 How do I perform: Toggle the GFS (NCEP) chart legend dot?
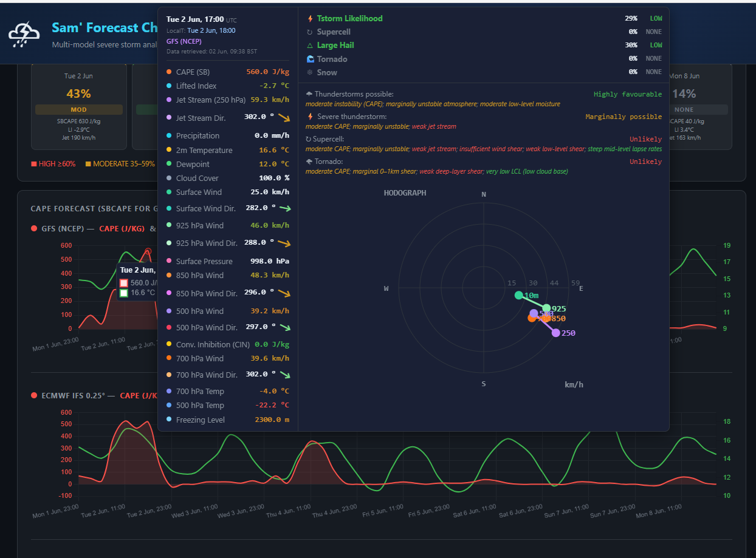(34, 229)
